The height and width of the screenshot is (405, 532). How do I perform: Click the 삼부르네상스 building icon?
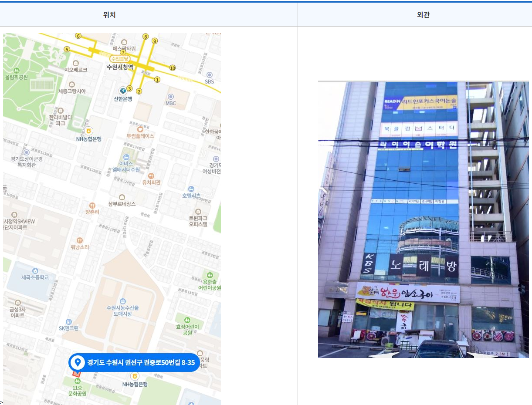[x=122, y=197]
